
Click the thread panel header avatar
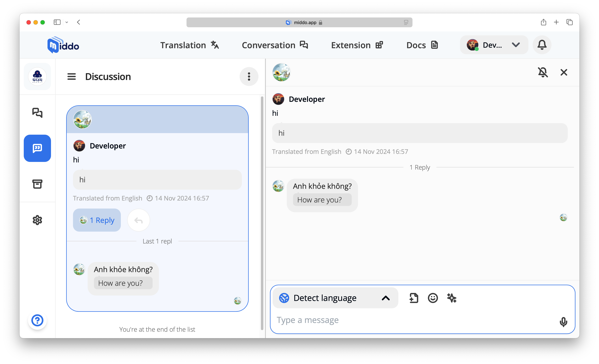click(x=281, y=72)
